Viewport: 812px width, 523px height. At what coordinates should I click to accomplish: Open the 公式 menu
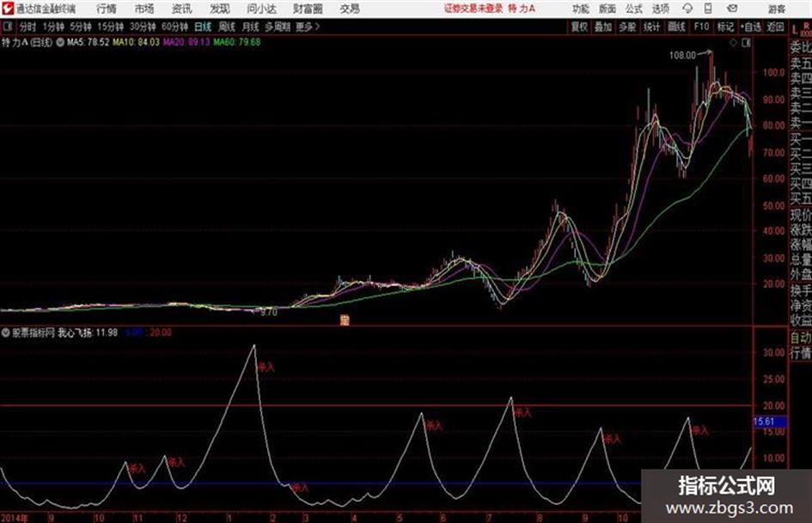click(x=634, y=9)
